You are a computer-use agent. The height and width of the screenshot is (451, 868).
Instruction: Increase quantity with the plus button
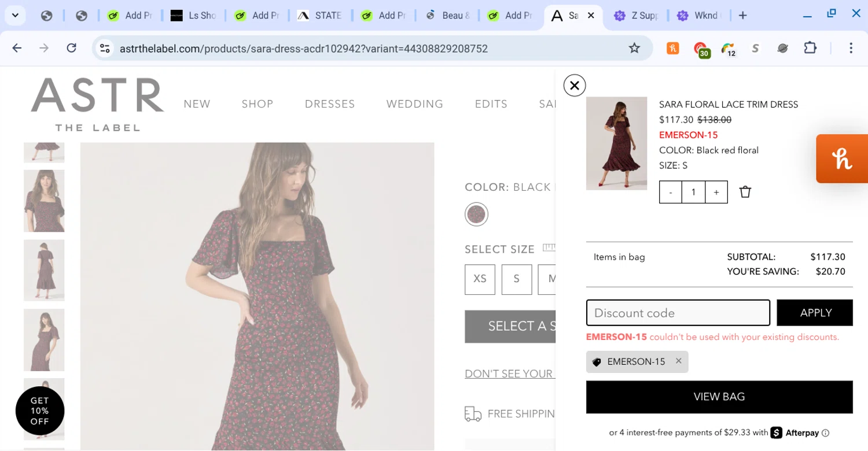point(716,192)
